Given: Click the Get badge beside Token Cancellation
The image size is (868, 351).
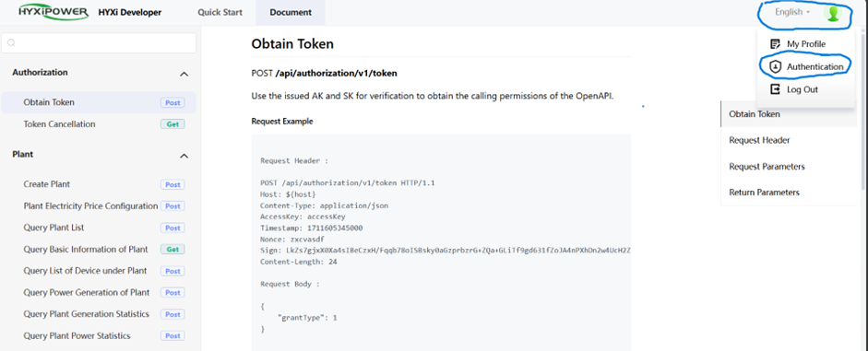Looking at the screenshot, I should [x=172, y=124].
